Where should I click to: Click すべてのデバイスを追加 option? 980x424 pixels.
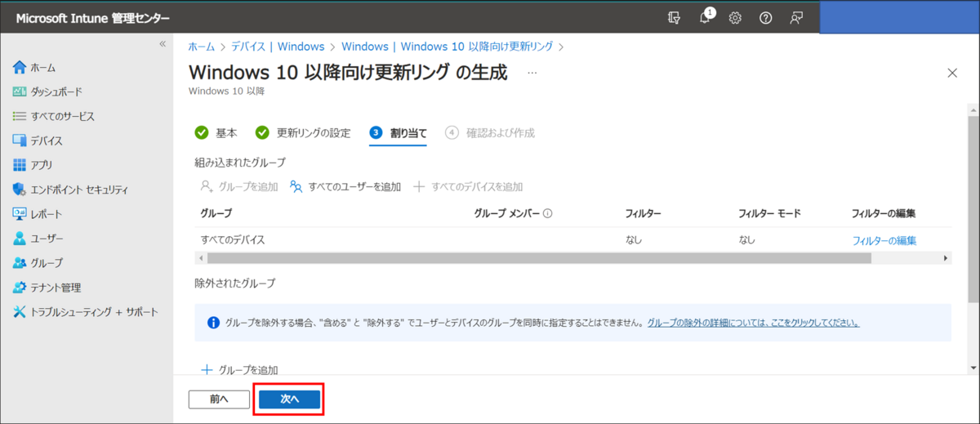[x=468, y=186]
